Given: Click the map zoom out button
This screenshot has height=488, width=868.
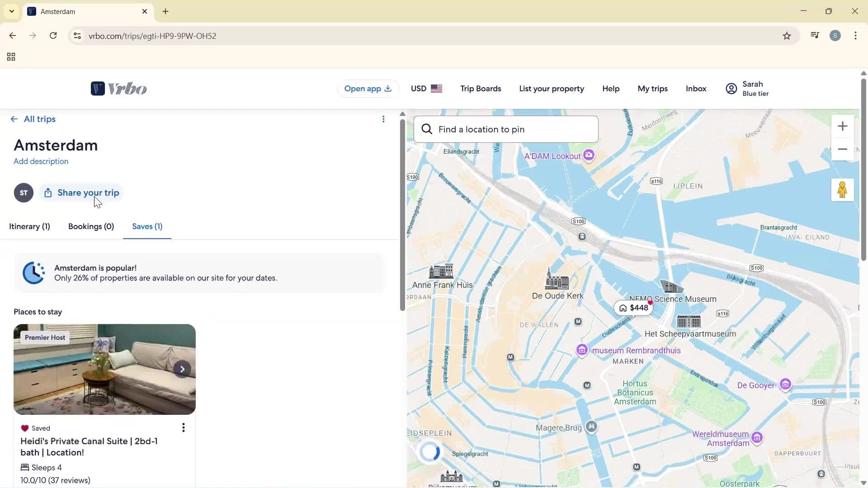Looking at the screenshot, I should pos(843,149).
